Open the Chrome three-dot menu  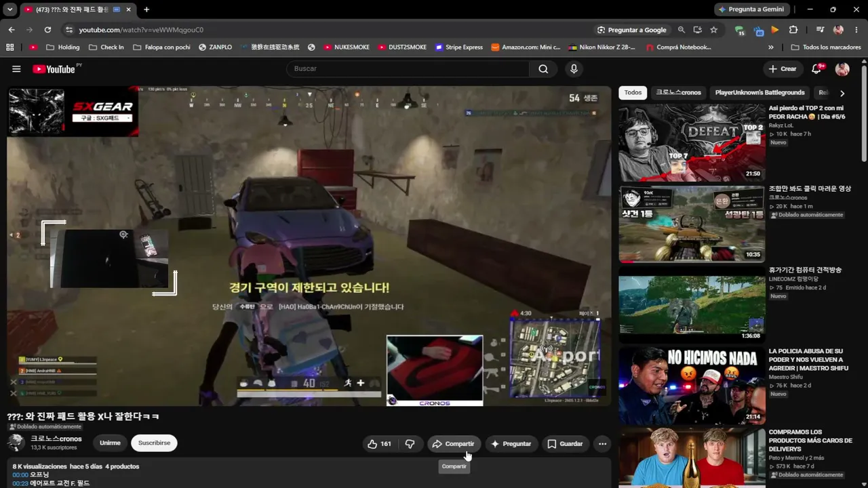pyautogui.click(x=856, y=30)
